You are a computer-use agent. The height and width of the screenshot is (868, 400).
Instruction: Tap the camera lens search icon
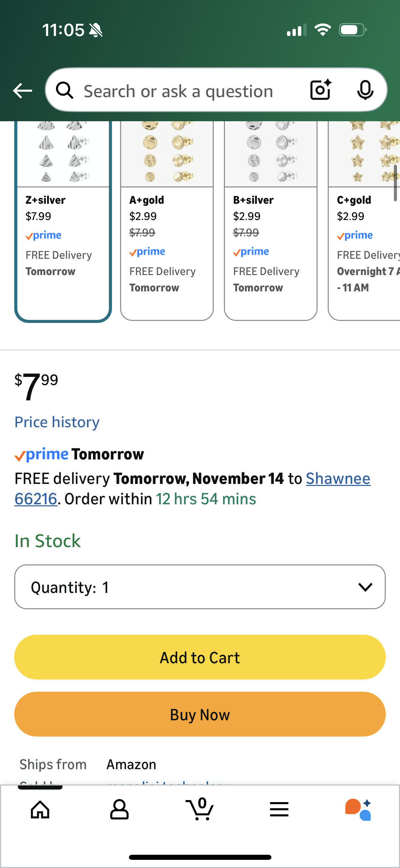(321, 90)
